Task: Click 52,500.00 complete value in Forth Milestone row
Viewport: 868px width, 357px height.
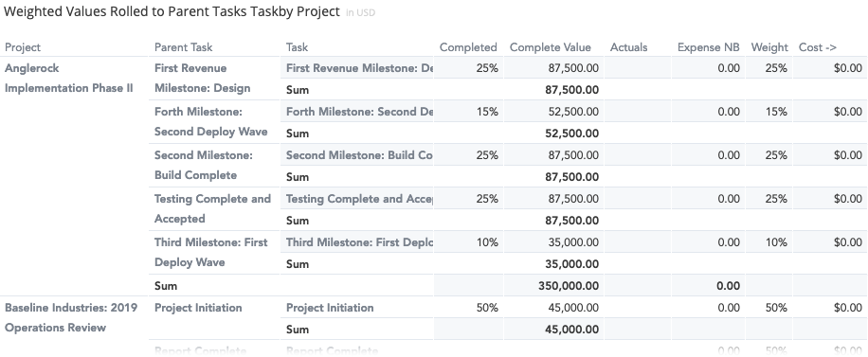Action: tap(573, 112)
